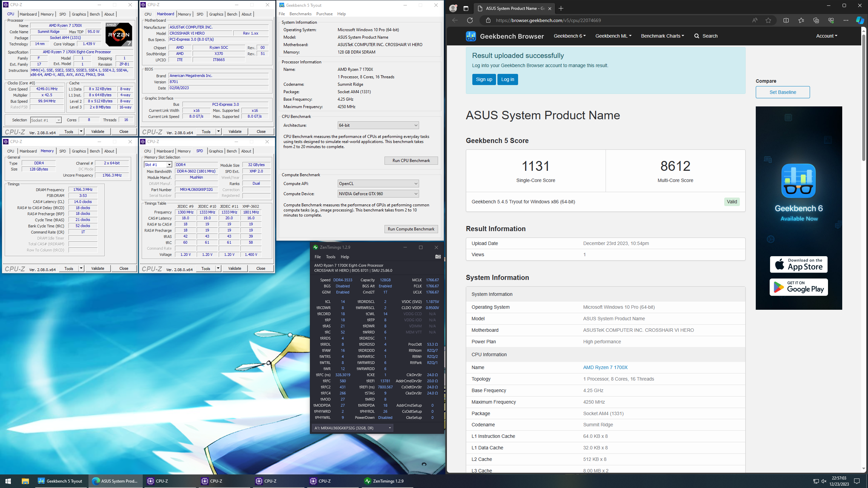The image size is (868, 488).
Task: Expand the Geekbench 6 menu in browser page
Action: [x=570, y=36]
